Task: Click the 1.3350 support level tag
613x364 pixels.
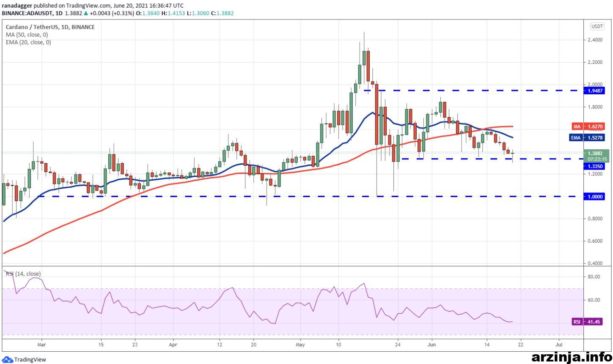Action: pyautogui.click(x=595, y=167)
